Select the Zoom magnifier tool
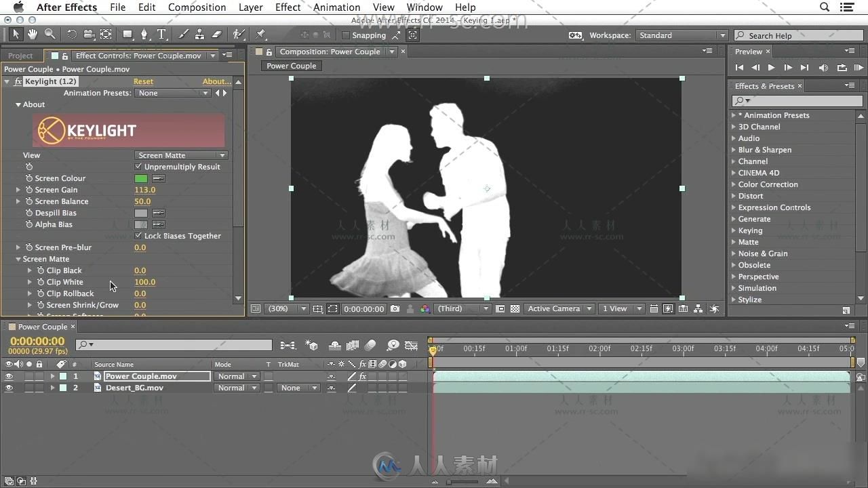The height and width of the screenshot is (488, 868). tap(50, 34)
